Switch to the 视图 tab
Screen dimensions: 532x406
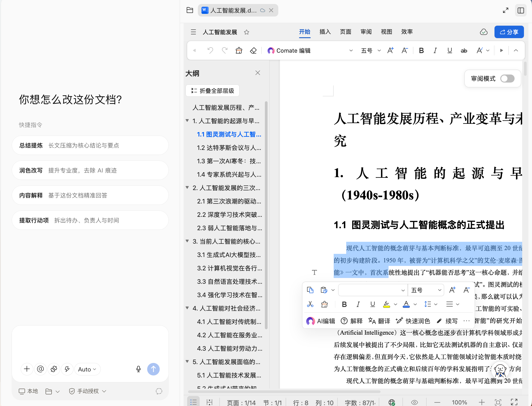tap(386, 32)
